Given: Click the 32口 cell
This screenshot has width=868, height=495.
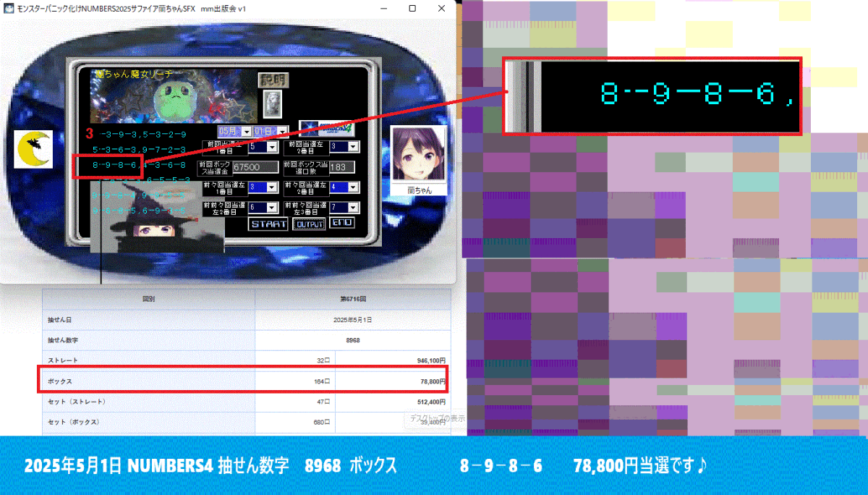Looking at the screenshot, I should (295, 360).
